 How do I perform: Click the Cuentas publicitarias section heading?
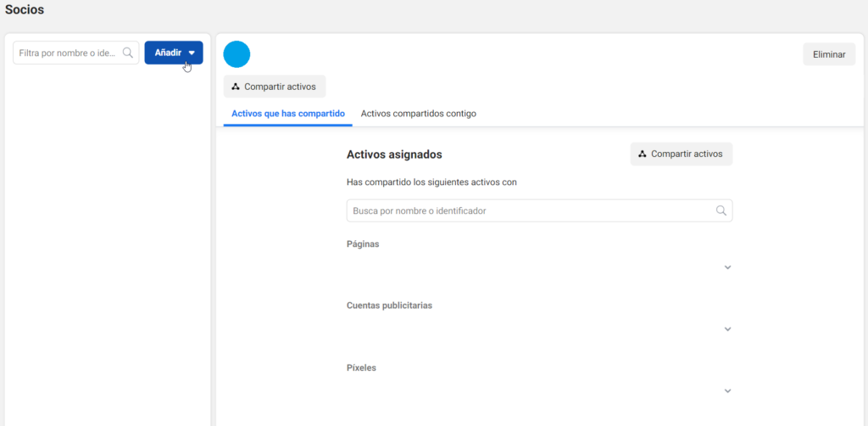click(x=389, y=305)
